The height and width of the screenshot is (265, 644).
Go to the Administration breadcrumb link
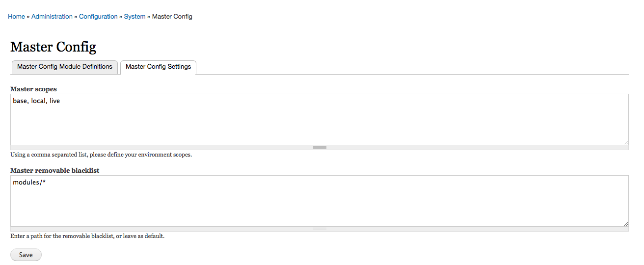coord(52,17)
